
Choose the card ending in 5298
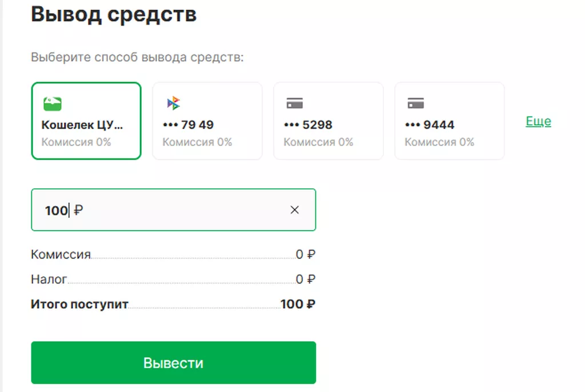pos(328,121)
